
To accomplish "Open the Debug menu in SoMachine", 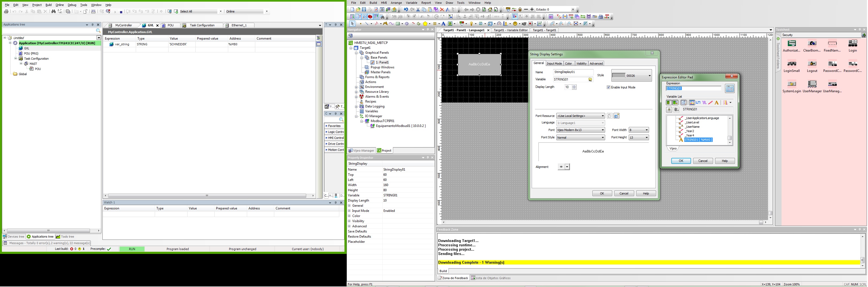I will [72, 5].
